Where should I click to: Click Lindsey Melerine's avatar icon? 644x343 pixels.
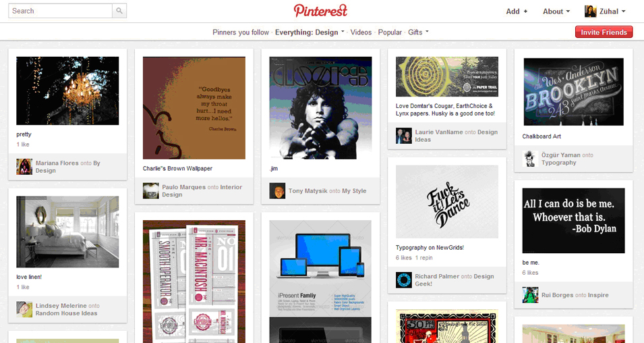(24, 309)
